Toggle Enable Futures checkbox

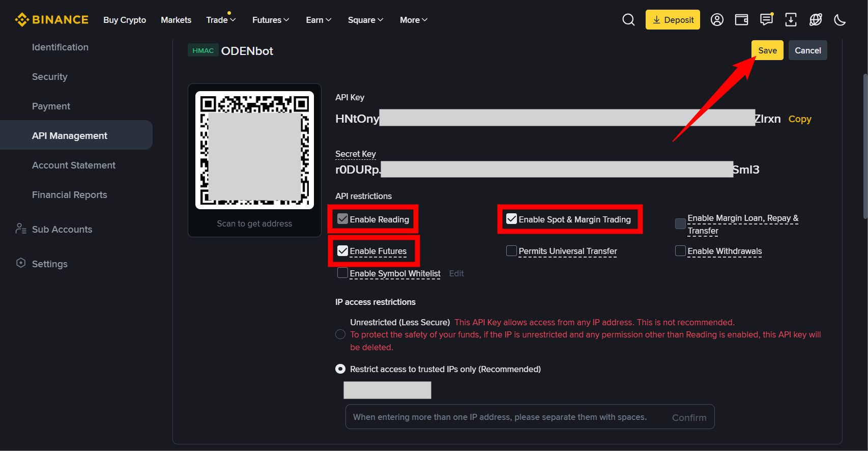343,251
